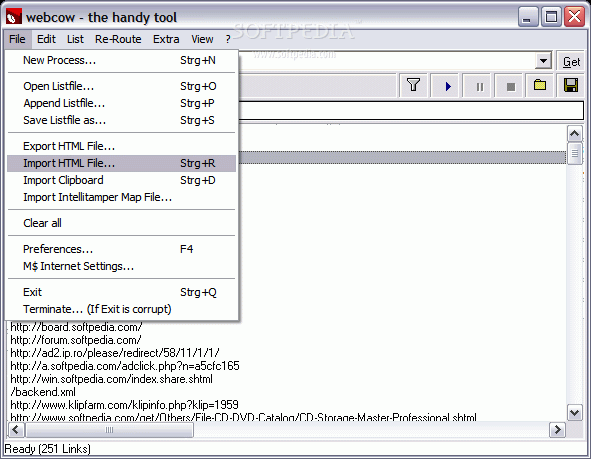Image resolution: width=591 pixels, height=459 pixels.
Task: Select the klipfarm.com/klipinfo.php?klip=1959 row
Action: [x=124, y=405]
